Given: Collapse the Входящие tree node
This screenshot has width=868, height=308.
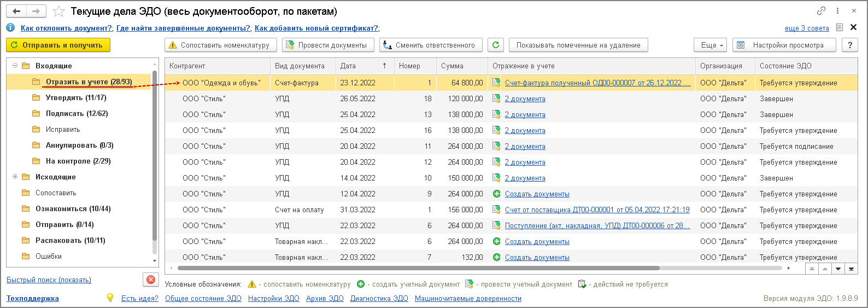Looking at the screenshot, I should pyautogui.click(x=15, y=66).
